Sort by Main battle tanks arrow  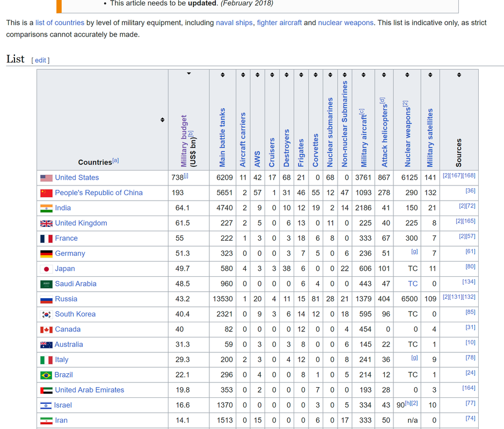pos(222,75)
